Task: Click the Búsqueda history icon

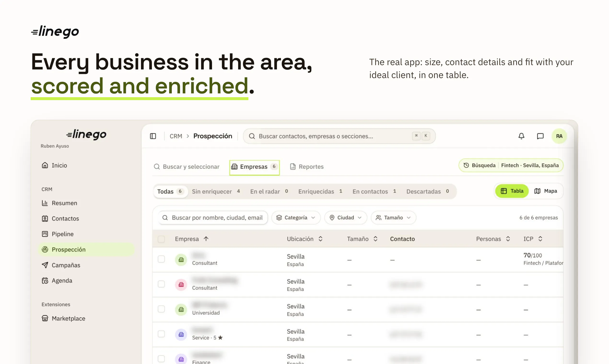Action: [x=466, y=165]
